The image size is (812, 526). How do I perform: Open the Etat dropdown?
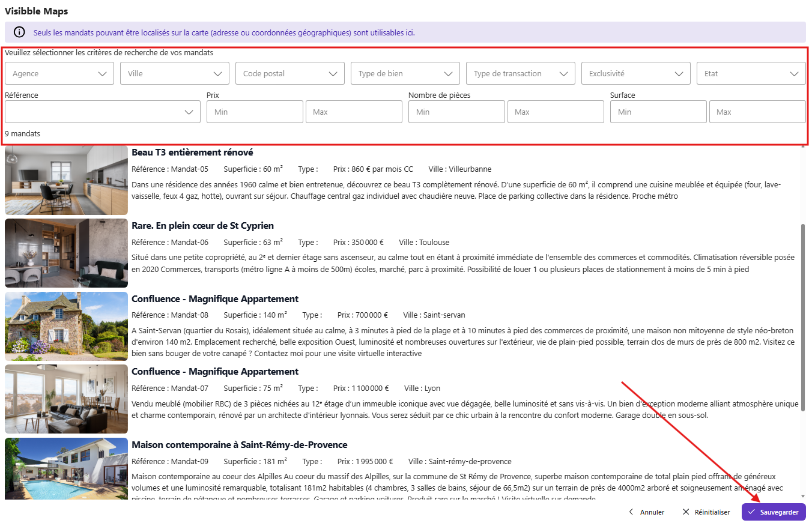[x=751, y=73]
